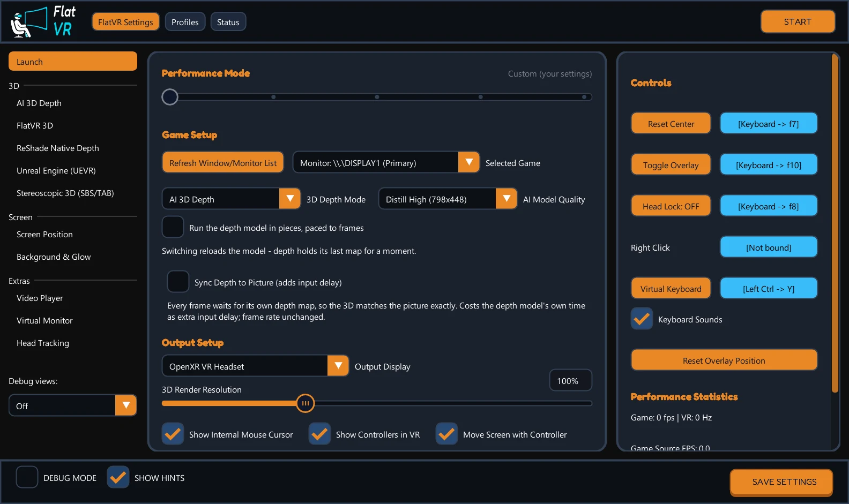Go to the Status tab
The width and height of the screenshot is (849, 504).
tap(228, 22)
